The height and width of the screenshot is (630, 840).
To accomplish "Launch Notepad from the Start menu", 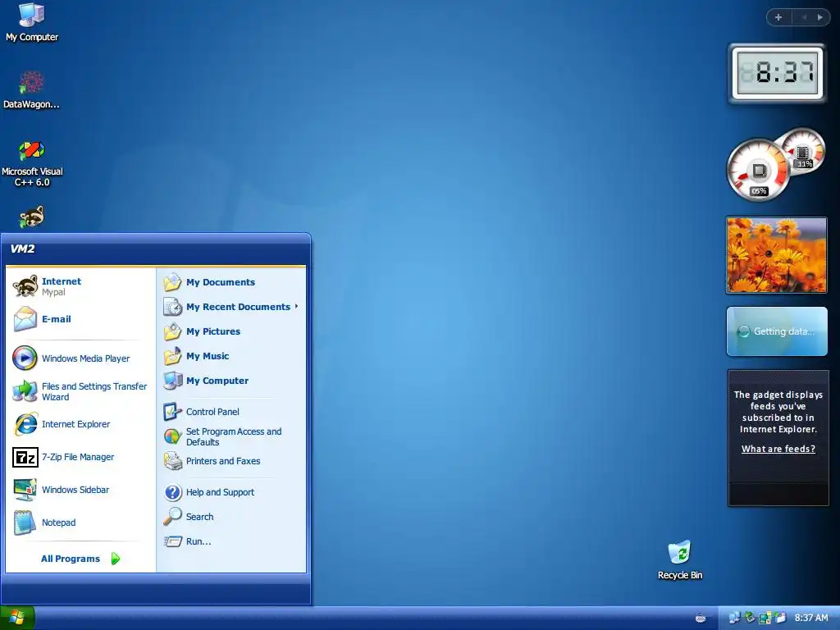I will coord(80,523).
